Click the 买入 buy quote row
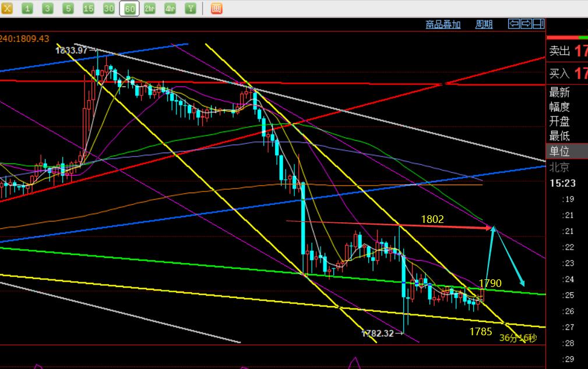The image size is (588, 369). coord(567,73)
